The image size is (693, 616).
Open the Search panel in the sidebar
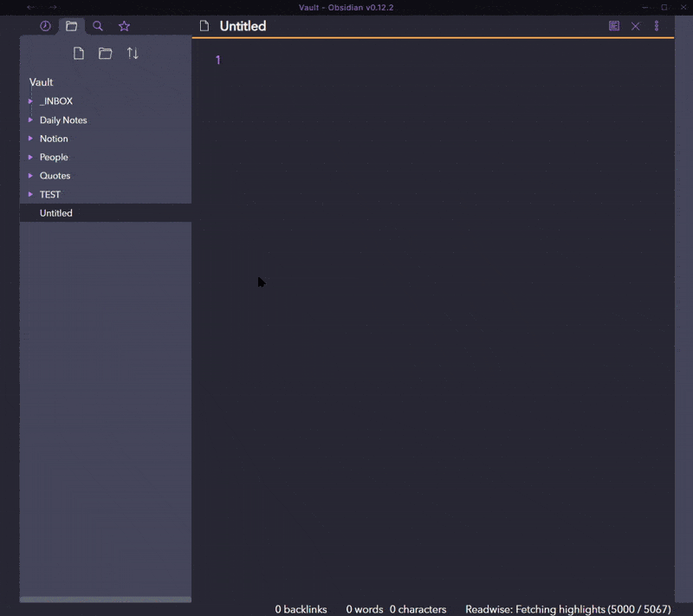click(97, 26)
